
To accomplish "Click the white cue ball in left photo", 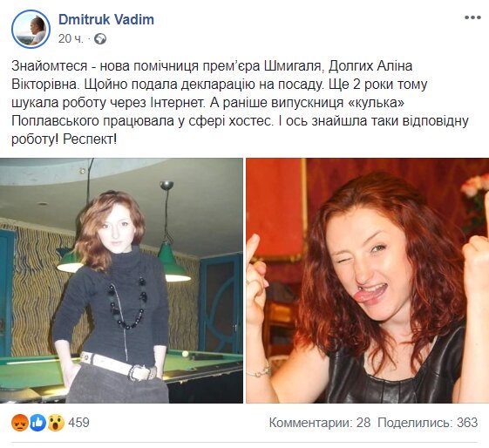I will click(186, 354).
